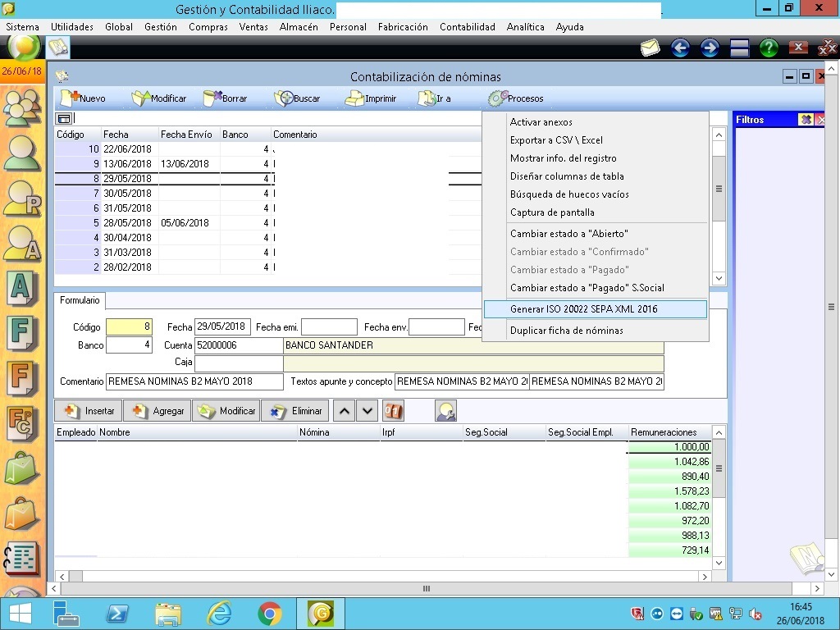This screenshot has height=630, width=840.
Task: Open the Buscar search tool
Action: [297, 98]
